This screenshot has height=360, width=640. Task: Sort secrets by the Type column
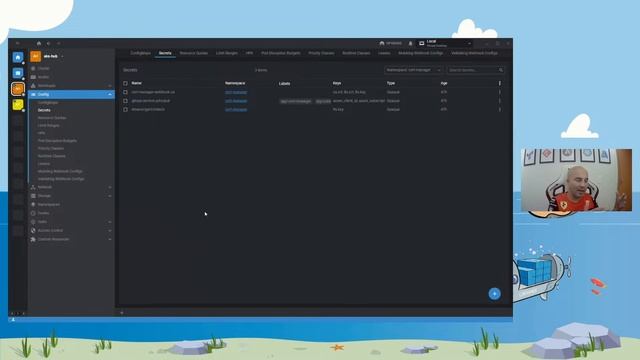pos(391,83)
